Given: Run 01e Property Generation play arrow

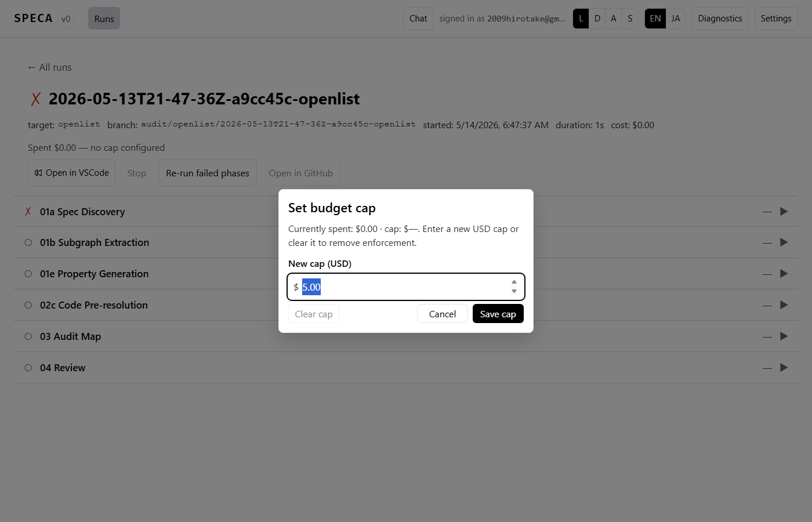Looking at the screenshot, I should pyautogui.click(x=784, y=274).
